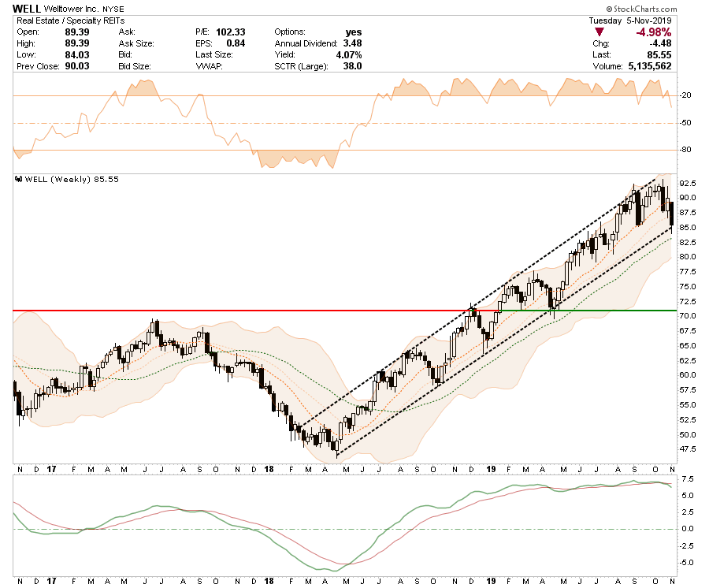
Task: Select the P/E value 102.33
Action: (231, 32)
